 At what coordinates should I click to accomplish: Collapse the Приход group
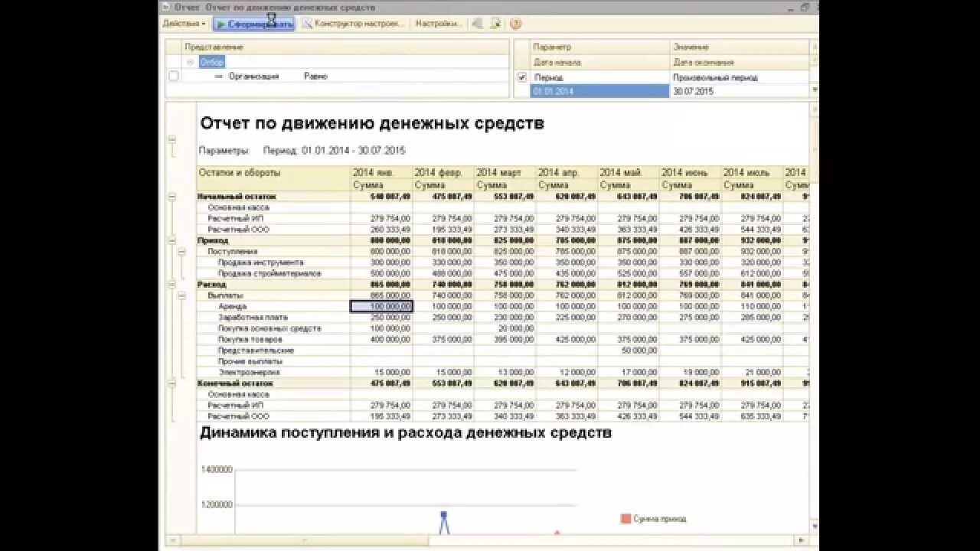pos(171,240)
